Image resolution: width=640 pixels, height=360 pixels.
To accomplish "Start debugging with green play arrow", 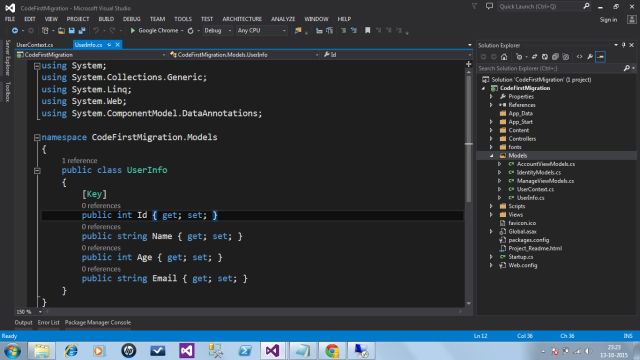I will point(132,31).
